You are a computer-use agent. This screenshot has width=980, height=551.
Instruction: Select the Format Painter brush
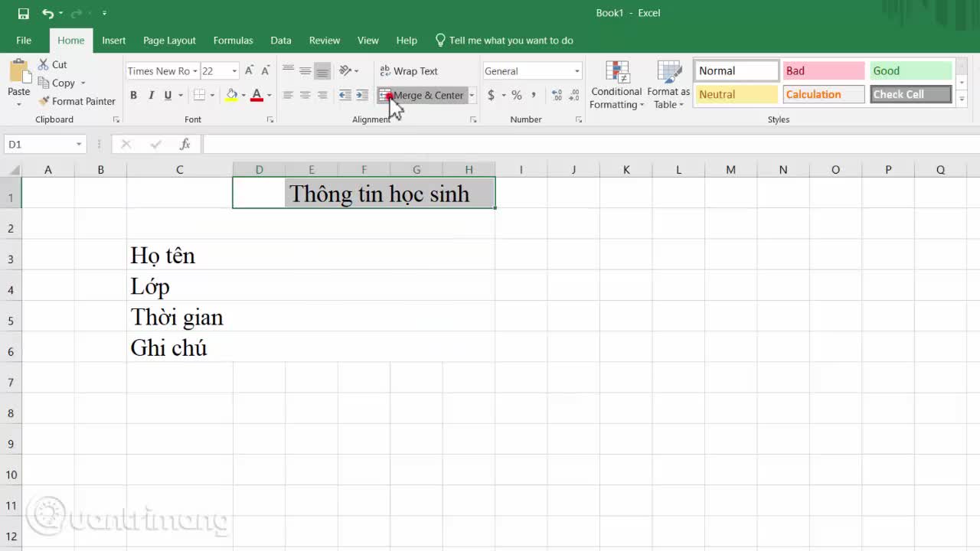(77, 101)
